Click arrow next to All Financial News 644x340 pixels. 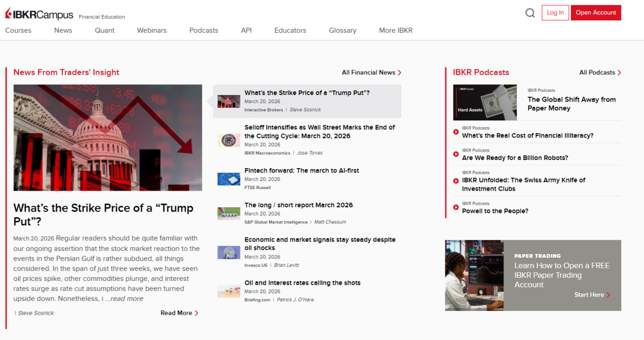(399, 73)
